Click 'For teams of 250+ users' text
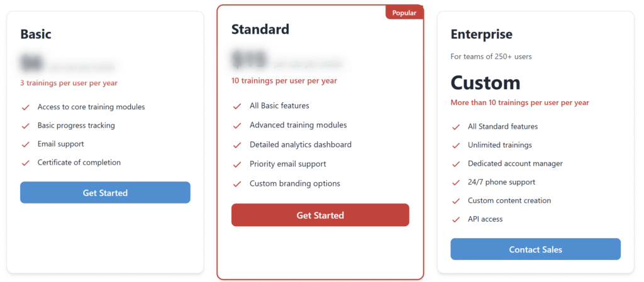The image size is (644, 282). click(491, 57)
